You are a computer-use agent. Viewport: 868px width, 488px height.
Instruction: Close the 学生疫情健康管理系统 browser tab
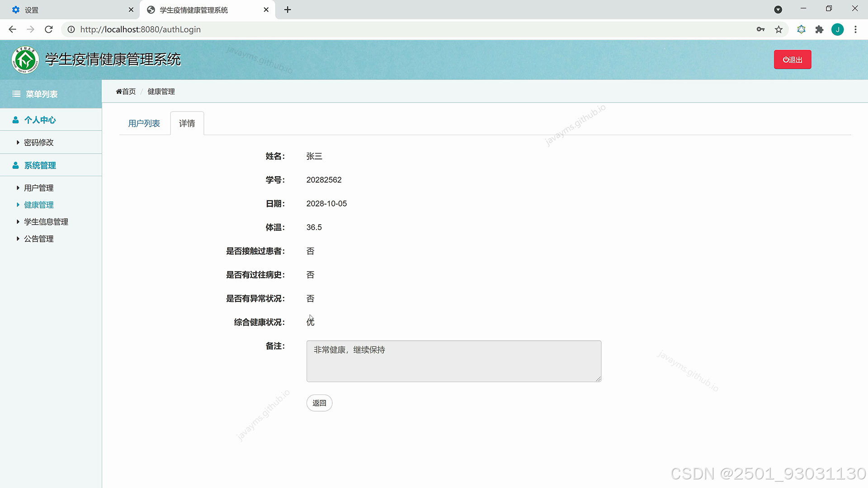(x=266, y=9)
